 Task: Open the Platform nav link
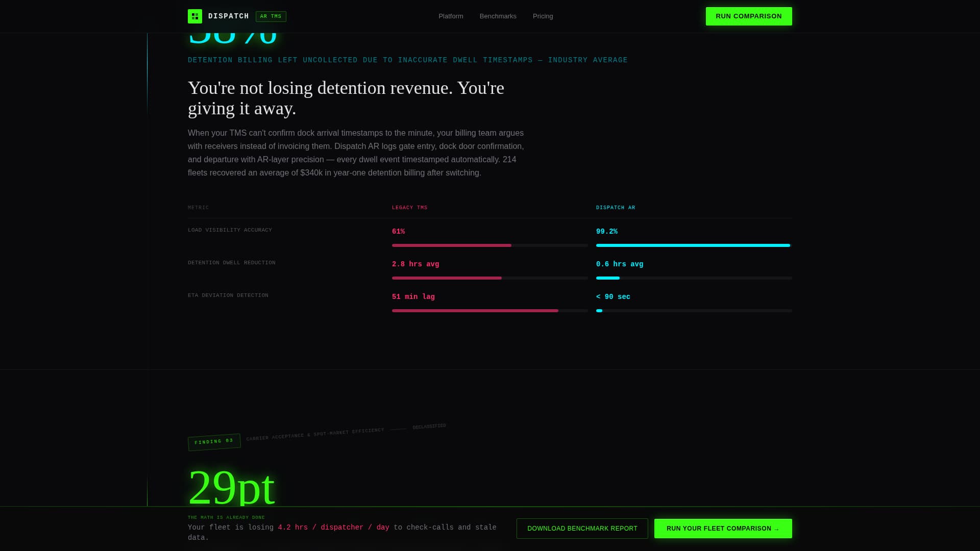point(451,16)
